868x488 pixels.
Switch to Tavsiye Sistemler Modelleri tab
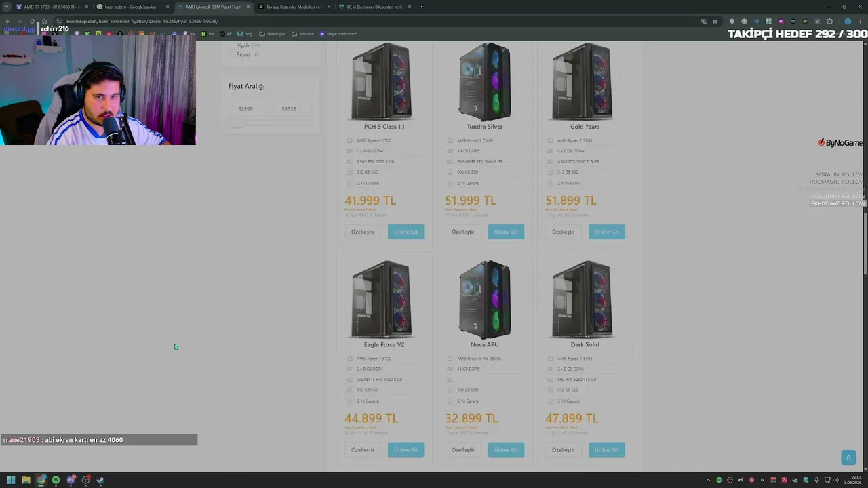(294, 7)
